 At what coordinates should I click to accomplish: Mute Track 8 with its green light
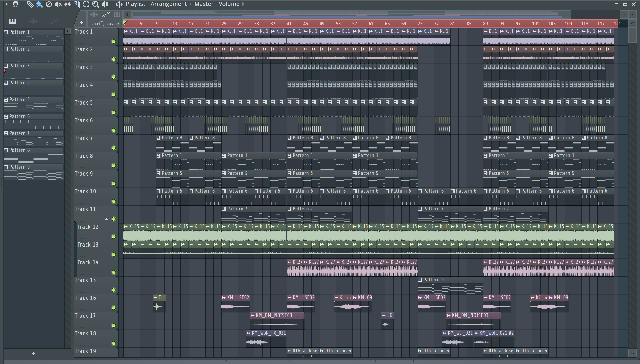[x=114, y=166]
